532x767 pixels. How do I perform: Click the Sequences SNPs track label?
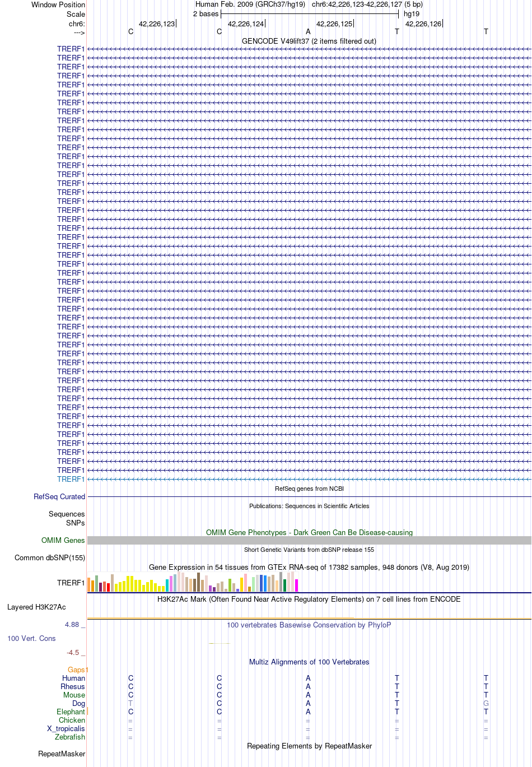click(67, 518)
